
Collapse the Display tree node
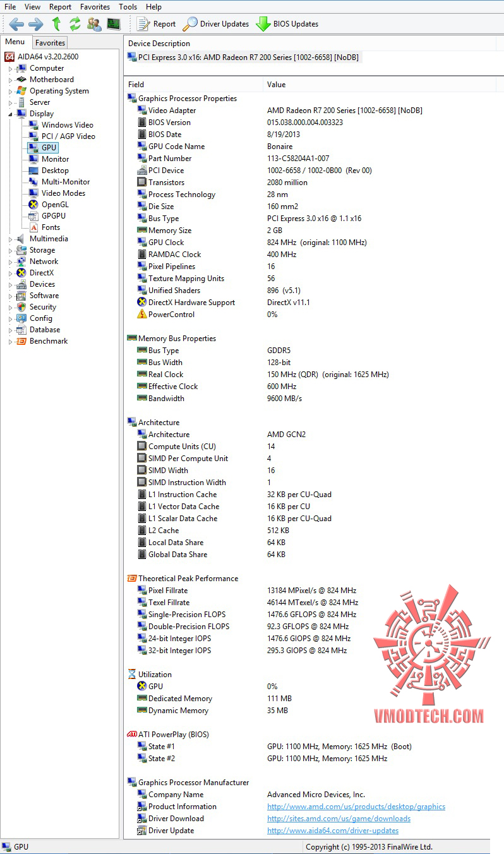pyautogui.click(x=10, y=114)
